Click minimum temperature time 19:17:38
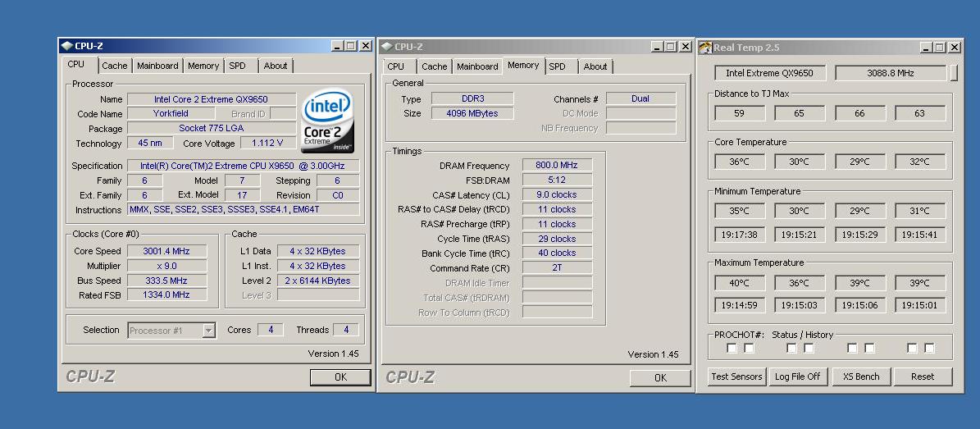Screen dimensions: 980x429 pyautogui.click(x=740, y=235)
